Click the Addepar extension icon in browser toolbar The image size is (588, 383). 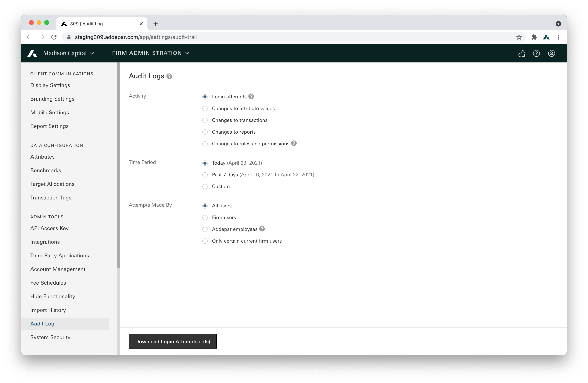546,37
